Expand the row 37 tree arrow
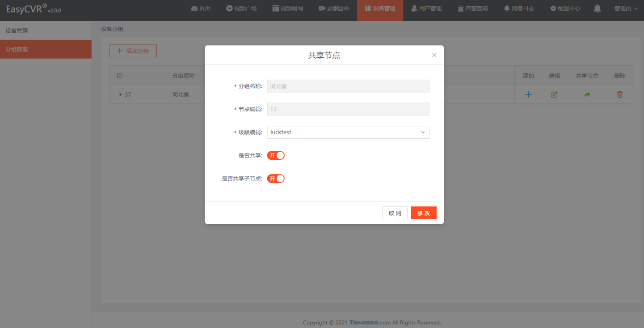This screenshot has width=644, height=328. pos(120,94)
